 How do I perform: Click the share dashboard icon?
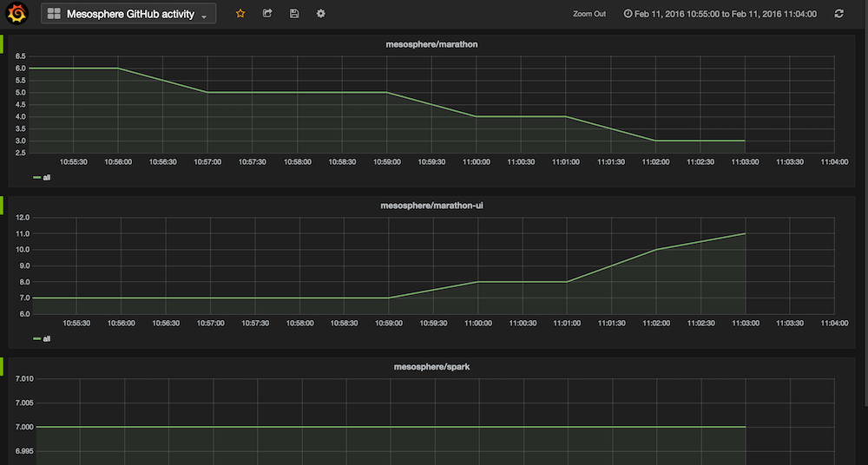tap(267, 13)
